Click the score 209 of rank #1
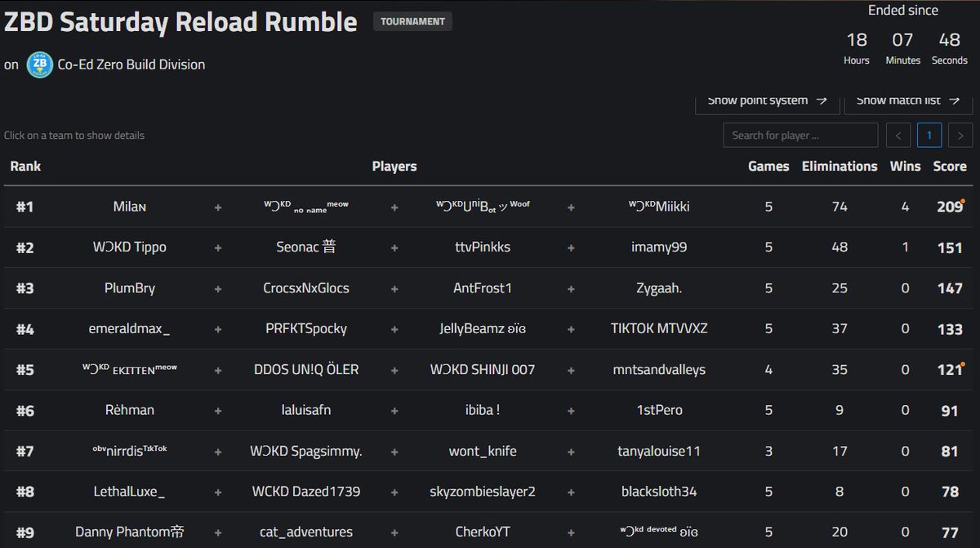The height and width of the screenshot is (548, 980). tap(950, 207)
